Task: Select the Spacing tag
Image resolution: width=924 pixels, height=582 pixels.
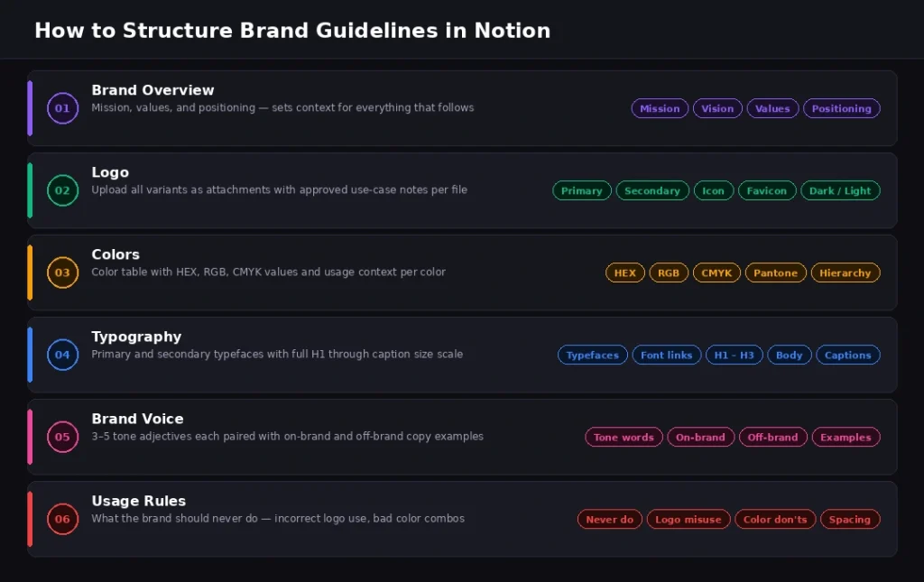Action: pos(850,520)
